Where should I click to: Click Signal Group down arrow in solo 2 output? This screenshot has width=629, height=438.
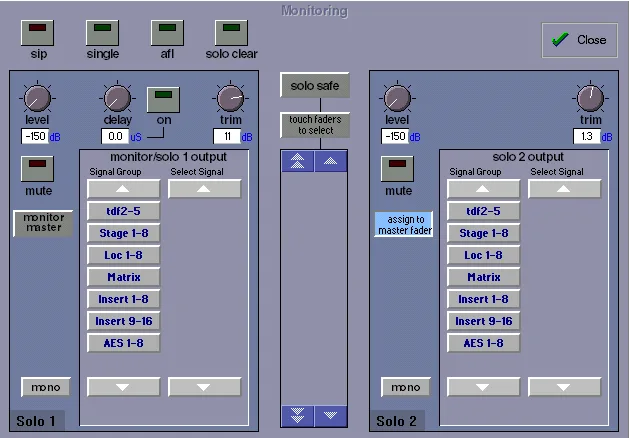pos(483,387)
